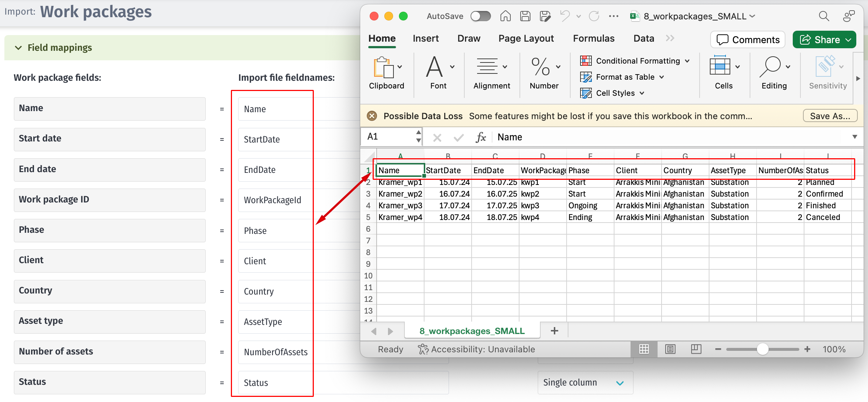Switch to the Formulas ribbon tab
Viewport: 868px width, 402px height.
(x=594, y=39)
